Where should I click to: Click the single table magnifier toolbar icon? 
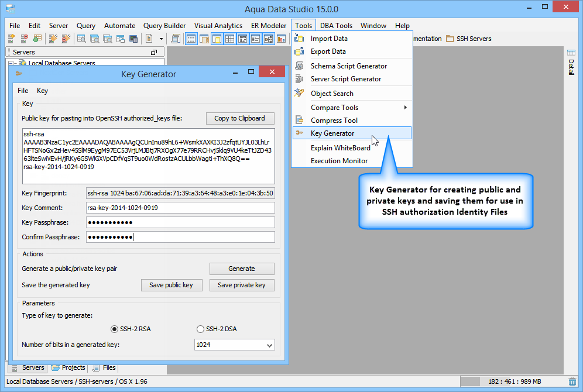pyautogui.click(x=81, y=38)
